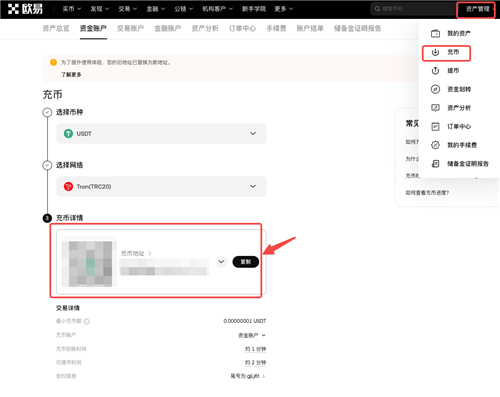Switch to the 手续费 tab
The height and width of the screenshot is (397, 500).
pyautogui.click(x=276, y=28)
